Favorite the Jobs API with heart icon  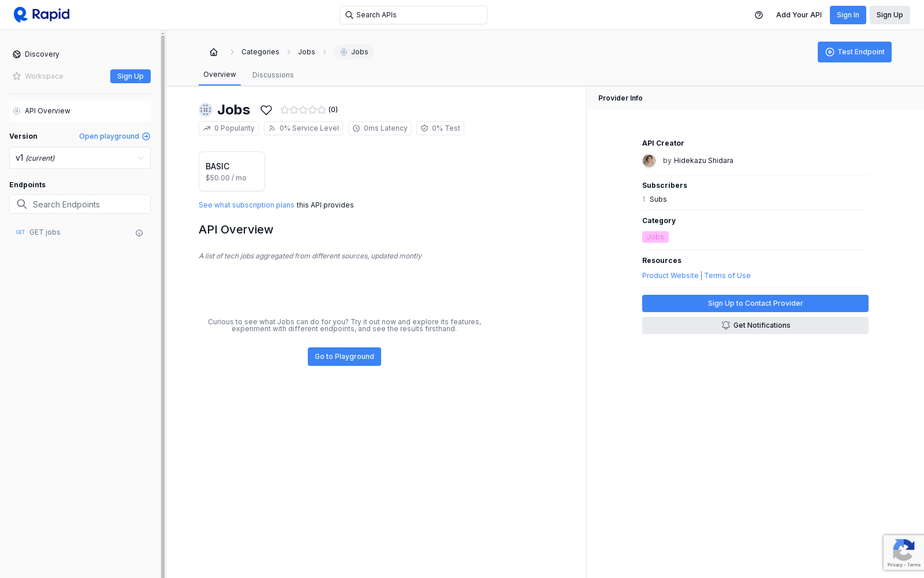(266, 110)
